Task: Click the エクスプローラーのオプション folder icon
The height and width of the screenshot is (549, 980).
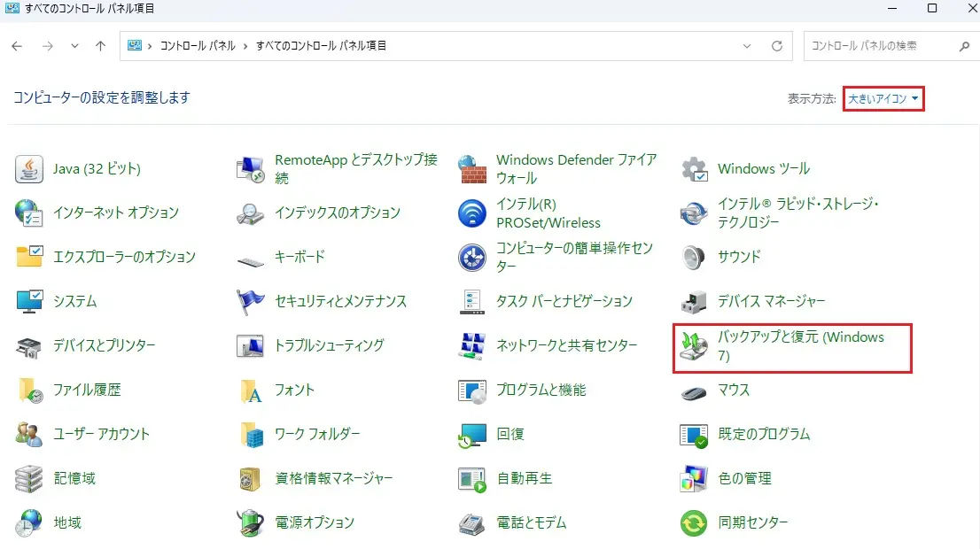Action: (28, 257)
